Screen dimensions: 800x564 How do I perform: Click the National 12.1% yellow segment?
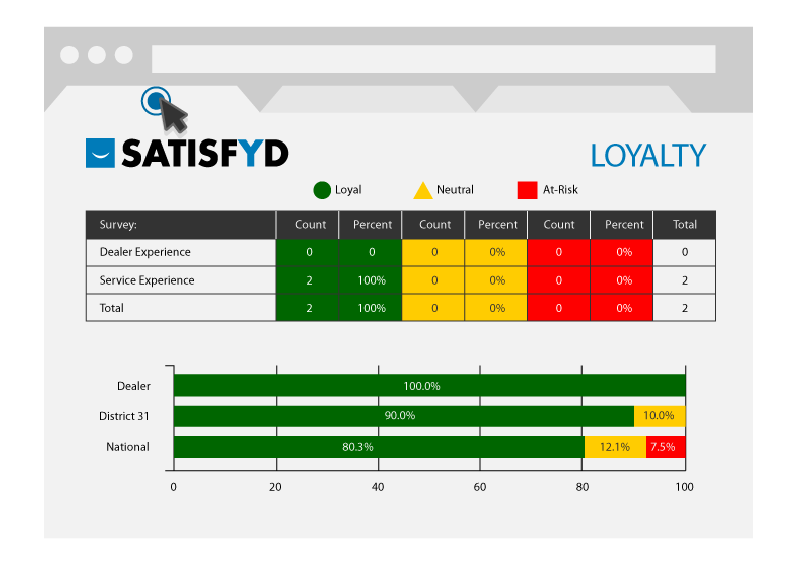point(615,447)
